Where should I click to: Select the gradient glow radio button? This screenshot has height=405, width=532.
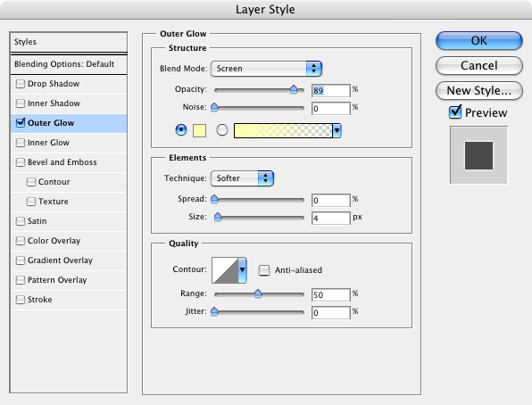coord(222,130)
